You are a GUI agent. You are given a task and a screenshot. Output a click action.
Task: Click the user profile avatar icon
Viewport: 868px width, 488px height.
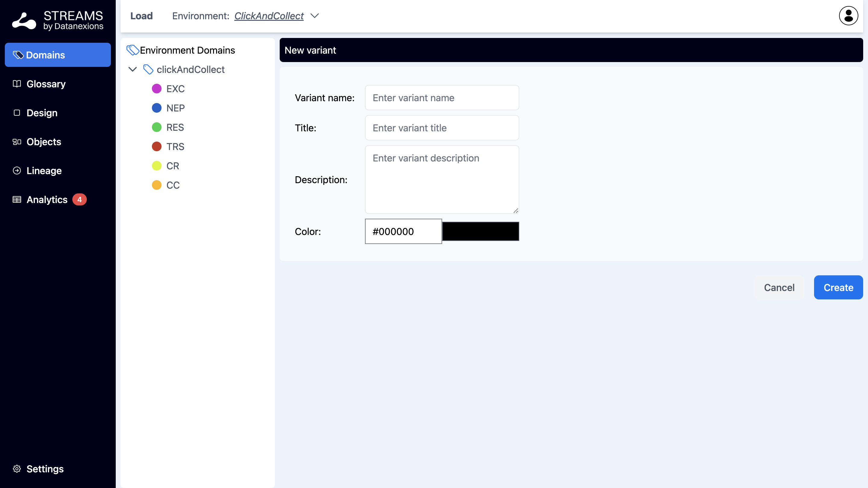point(848,16)
